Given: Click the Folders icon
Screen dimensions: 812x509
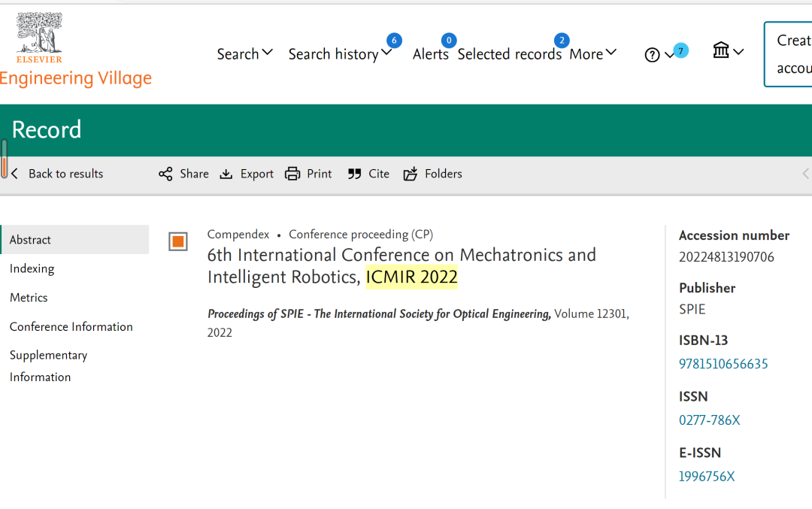Looking at the screenshot, I should point(411,174).
